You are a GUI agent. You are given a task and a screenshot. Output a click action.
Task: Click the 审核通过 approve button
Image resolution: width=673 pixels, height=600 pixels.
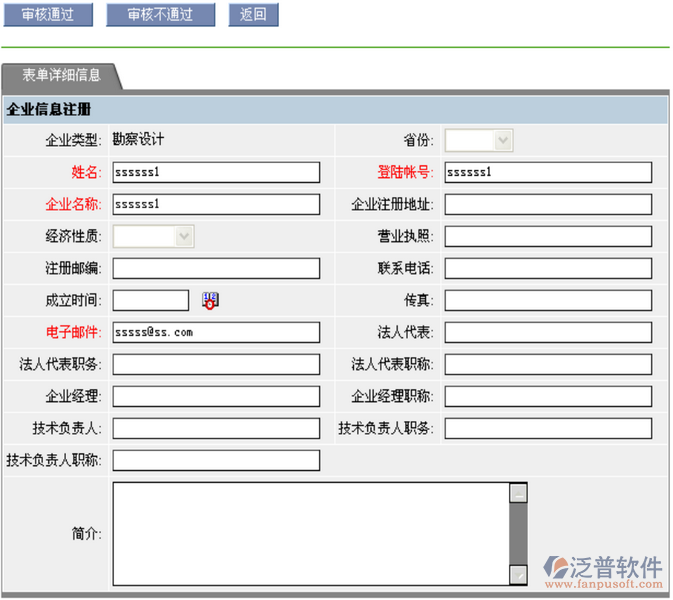pos(49,15)
